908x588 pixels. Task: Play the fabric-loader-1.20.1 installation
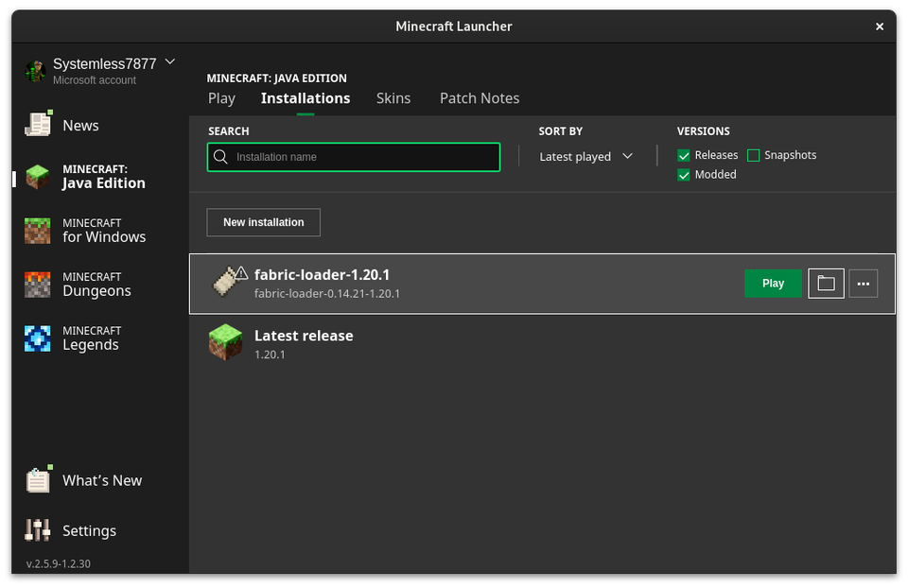[x=773, y=284]
